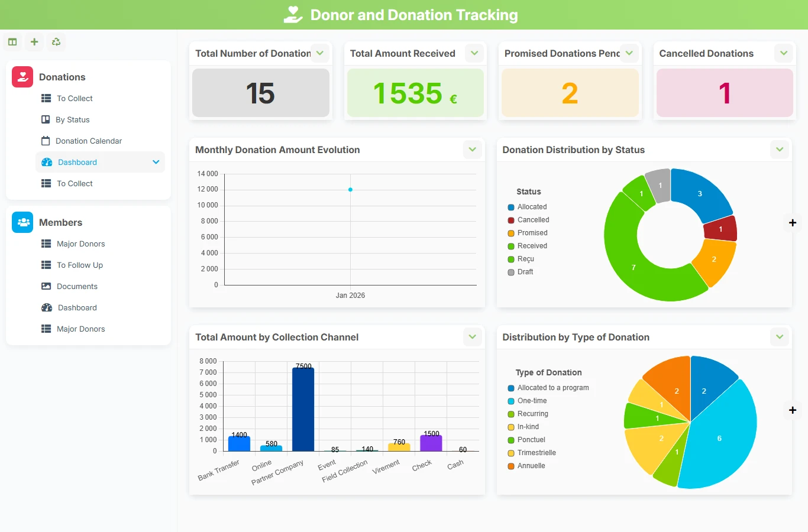Click the Members section heading
The height and width of the screenshot is (532, 808).
tap(60, 222)
